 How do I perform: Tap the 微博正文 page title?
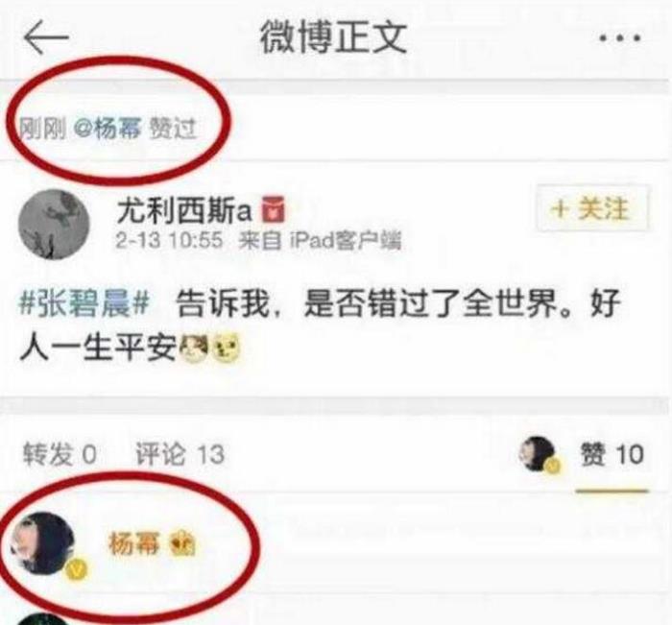tap(334, 37)
